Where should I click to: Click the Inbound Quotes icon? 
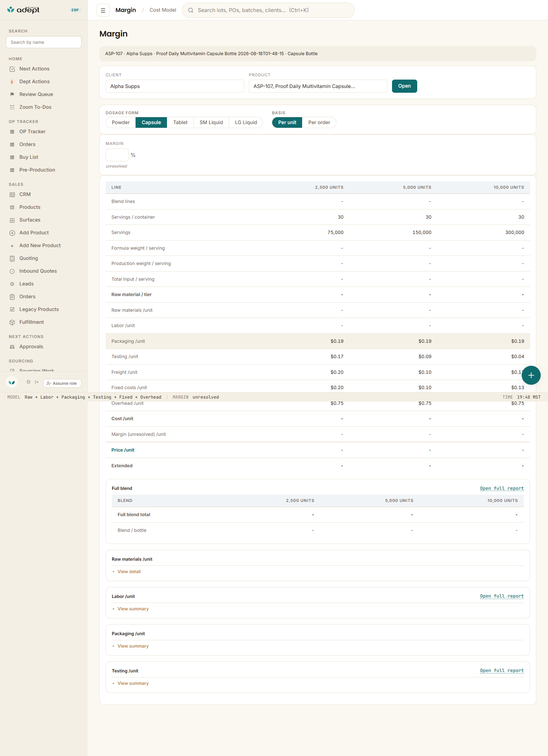tap(12, 271)
